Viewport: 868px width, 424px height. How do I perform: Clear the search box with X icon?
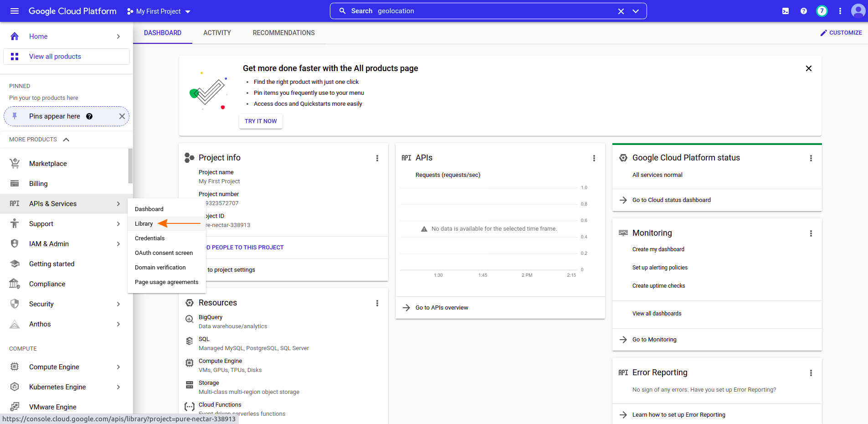pyautogui.click(x=621, y=11)
